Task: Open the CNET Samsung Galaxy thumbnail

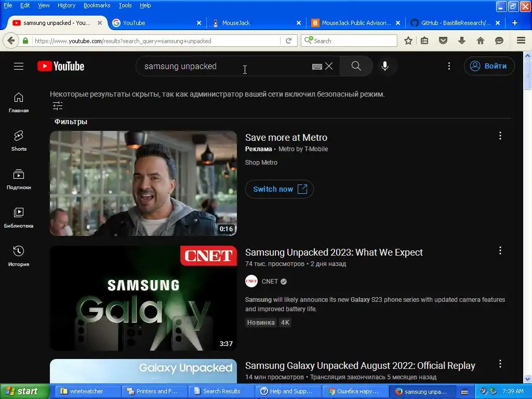Action: [x=143, y=298]
